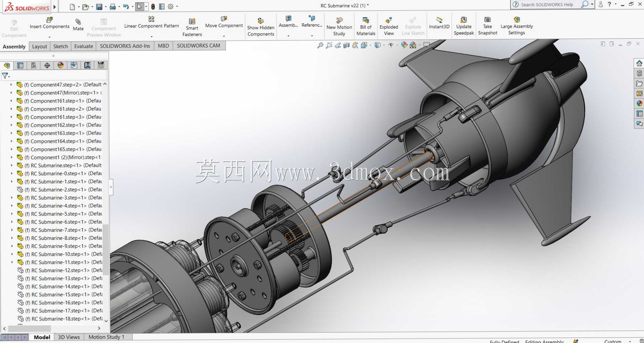Click the Open file icon
The width and height of the screenshot is (644, 343).
click(85, 7)
